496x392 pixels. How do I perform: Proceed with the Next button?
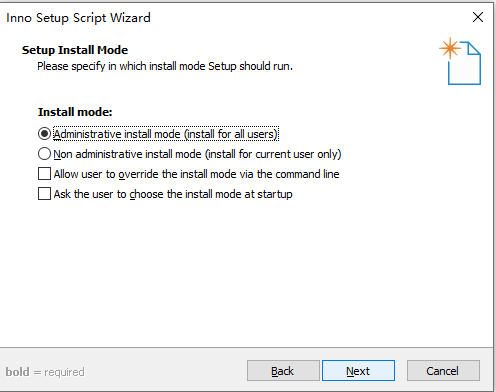[x=358, y=371]
